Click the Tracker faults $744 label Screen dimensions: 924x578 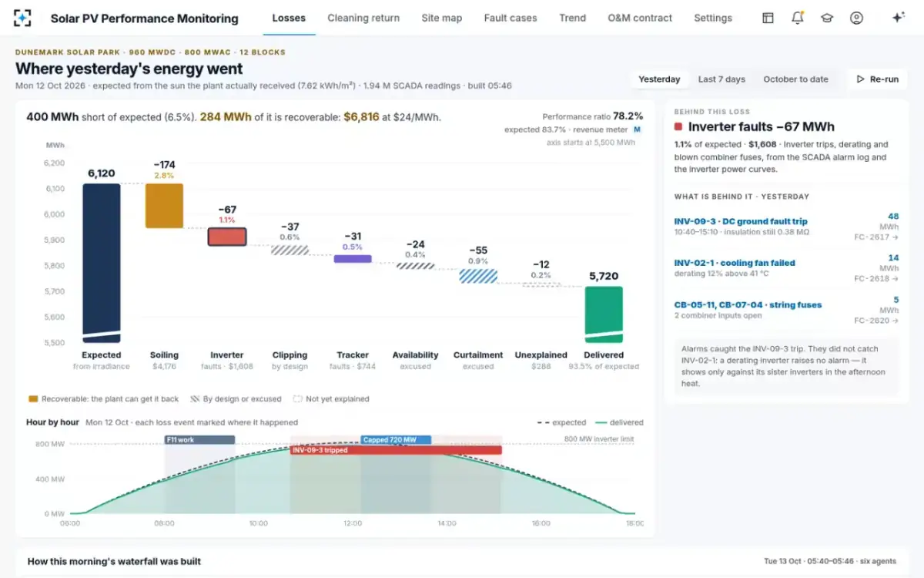(353, 367)
